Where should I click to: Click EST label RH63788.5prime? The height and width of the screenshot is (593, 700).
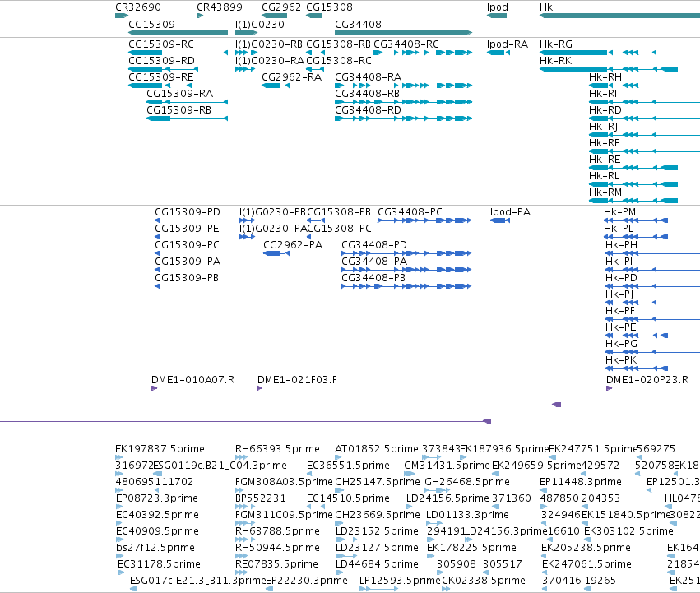coord(278,531)
